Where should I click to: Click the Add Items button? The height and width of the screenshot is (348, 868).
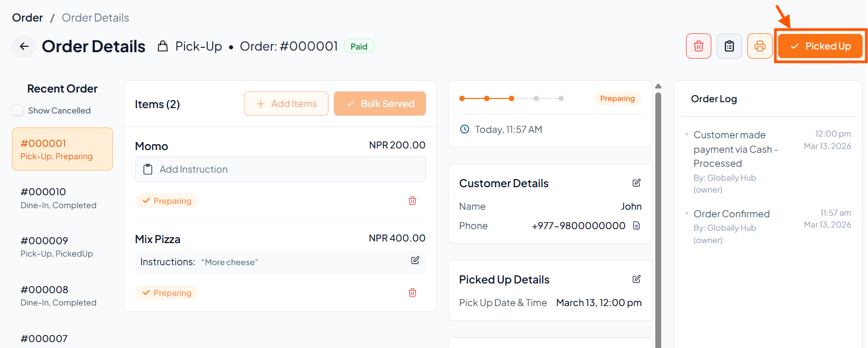(286, 104)
